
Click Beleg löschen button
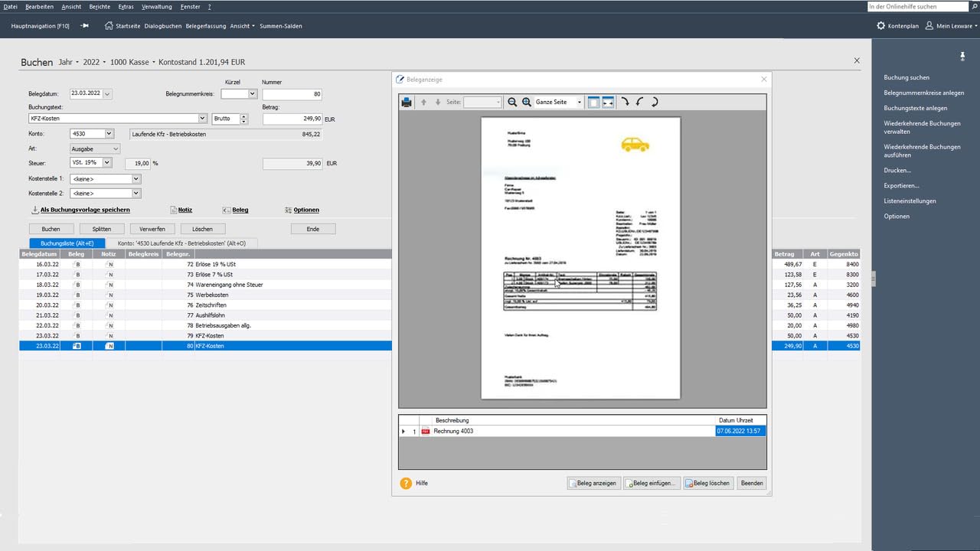point(708,484)
